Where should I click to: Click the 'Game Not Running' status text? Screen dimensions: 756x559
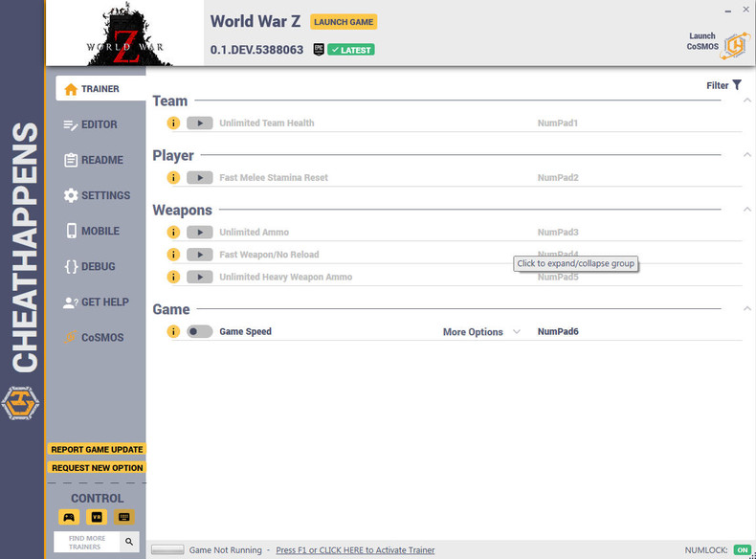point(225,549)
